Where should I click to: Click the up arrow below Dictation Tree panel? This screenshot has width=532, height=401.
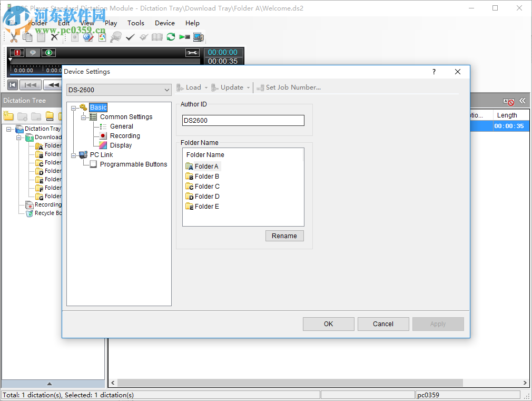[50, 384]
